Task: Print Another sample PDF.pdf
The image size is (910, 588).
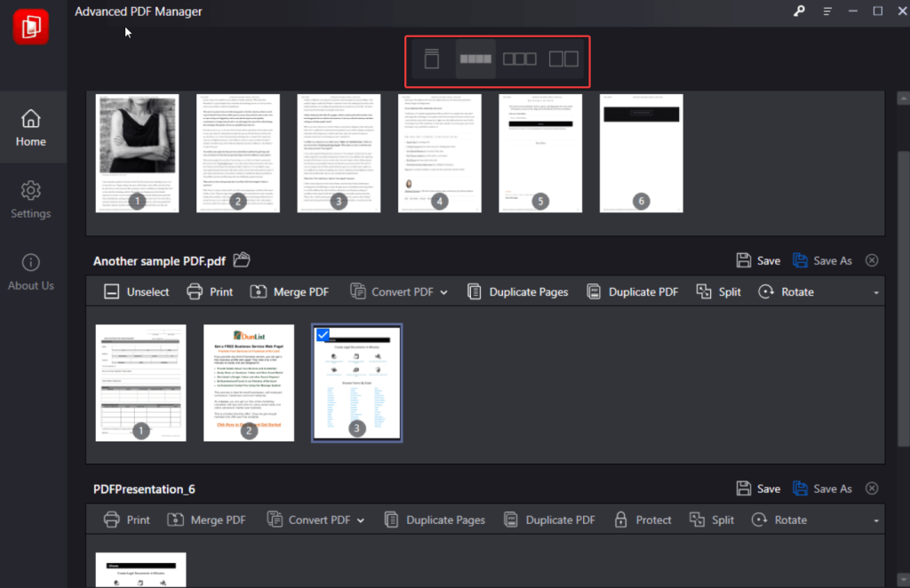Action: [210, 291]
